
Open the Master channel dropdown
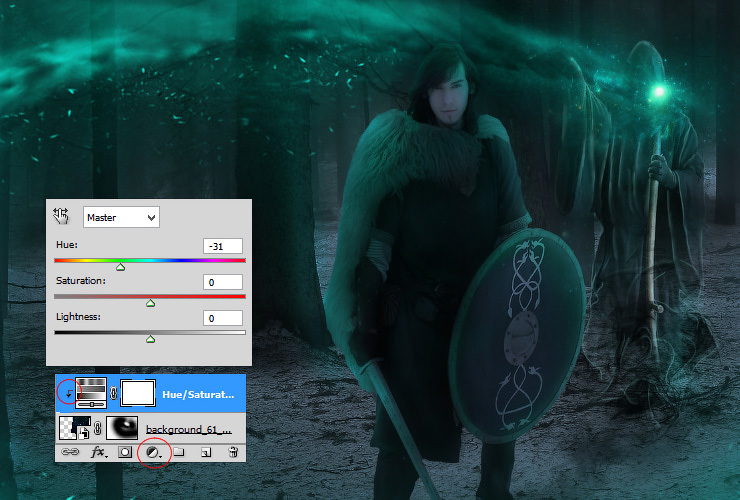pyautogui.click(x=121, y=217)
